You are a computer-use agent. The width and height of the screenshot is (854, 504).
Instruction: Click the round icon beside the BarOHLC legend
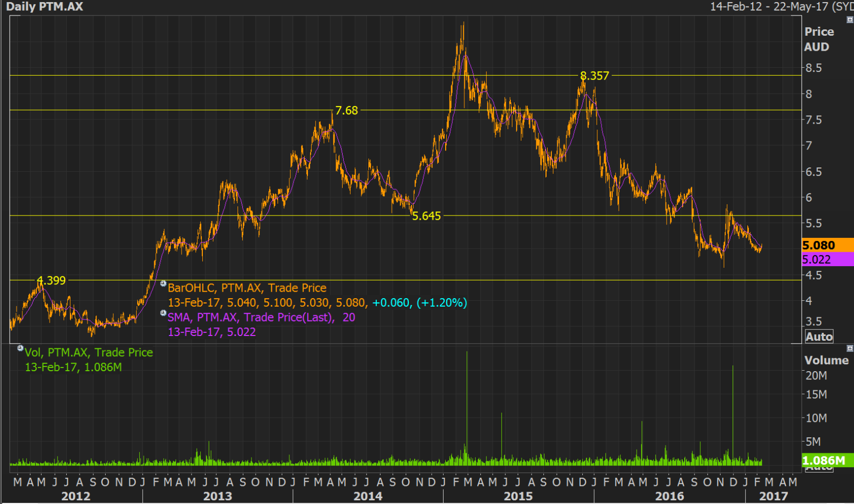(163, 284)
